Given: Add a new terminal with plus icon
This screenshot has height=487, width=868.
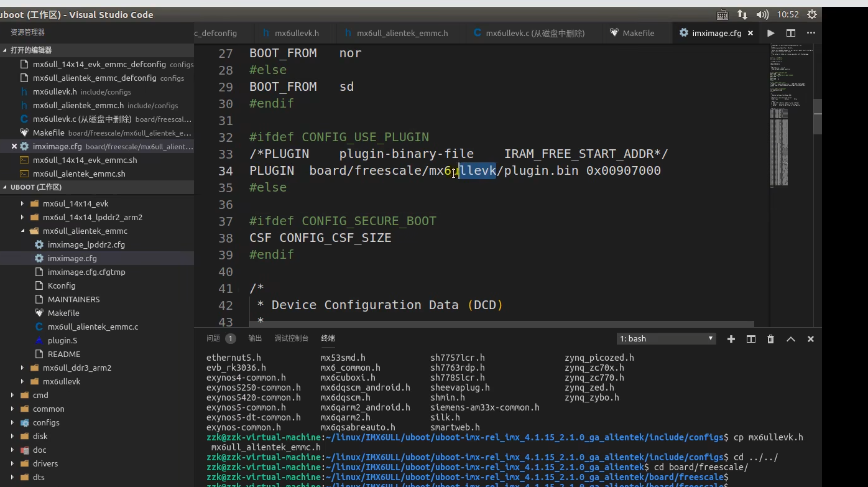Looking at the screenshot, I should [731, 339].
